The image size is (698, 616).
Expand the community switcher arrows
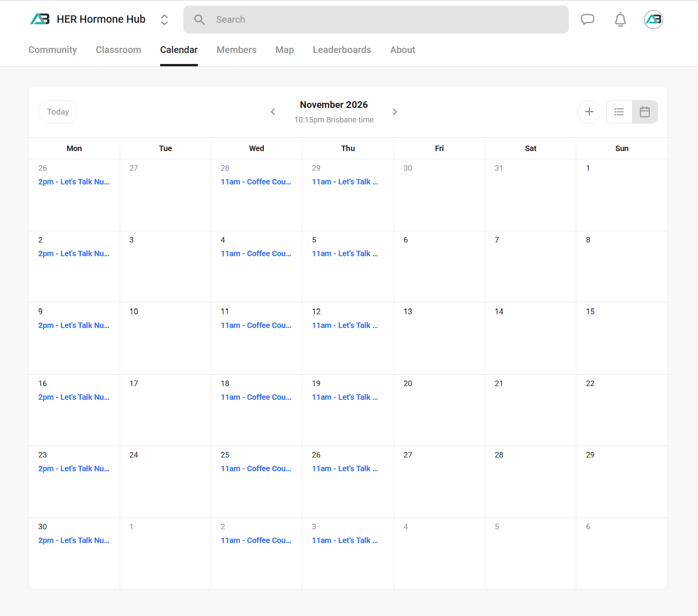tap(164, 20)
